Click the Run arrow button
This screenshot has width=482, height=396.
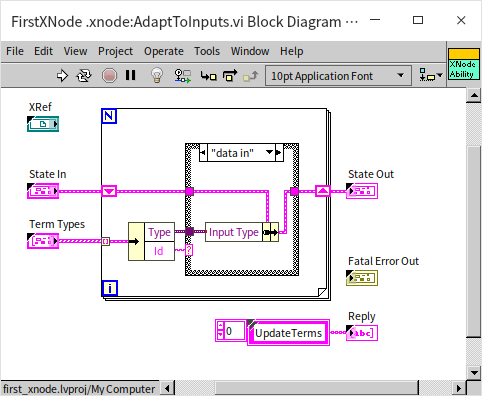click(x=62, y=76)
